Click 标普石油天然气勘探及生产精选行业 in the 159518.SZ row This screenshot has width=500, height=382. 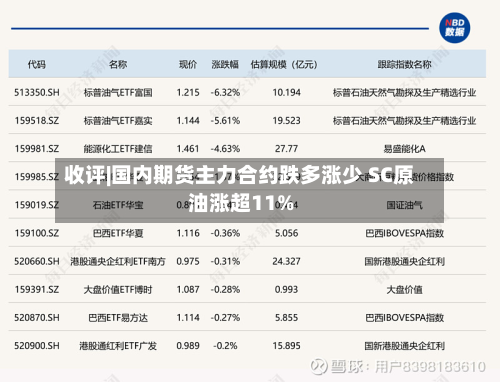click(404, 120)
